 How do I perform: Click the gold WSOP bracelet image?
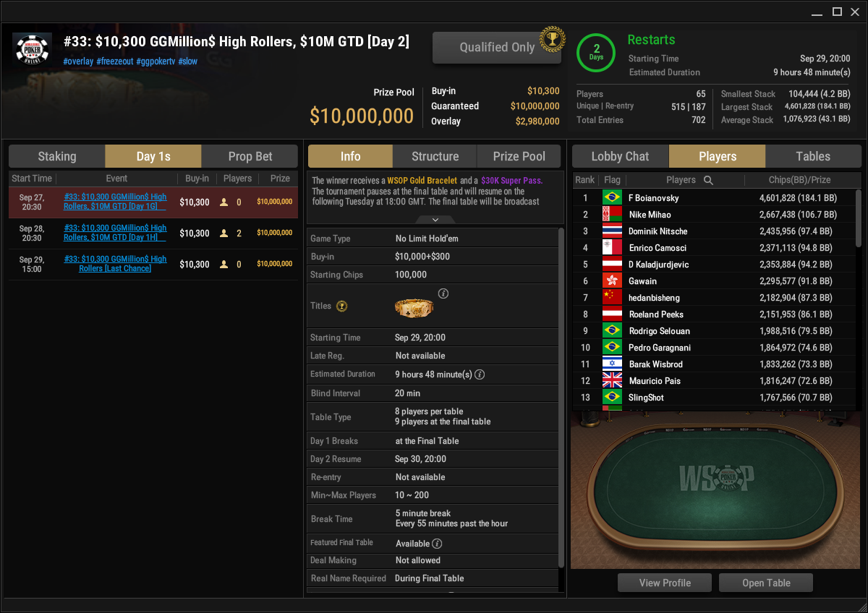(414, 307)
